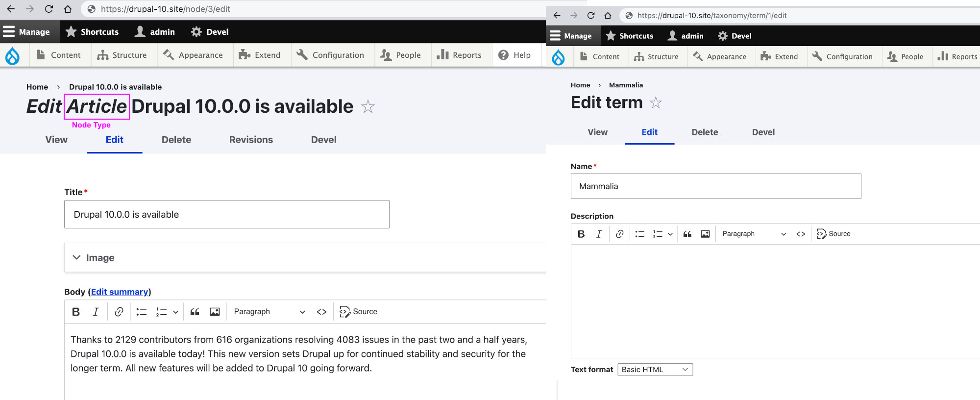Viewport: 980px width, 400px height.
Task: Click Drupal drop logo in right window
Action: (558, 57)
